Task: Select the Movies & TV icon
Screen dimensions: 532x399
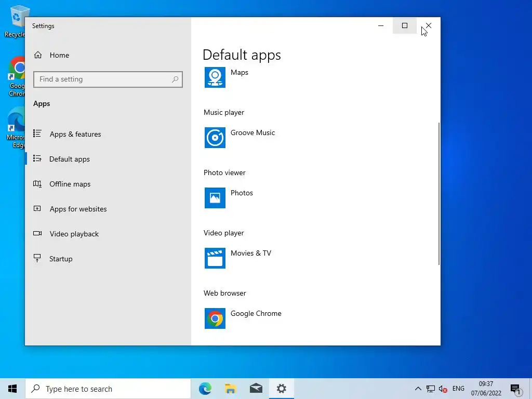Action: click(x=215, y=258)
